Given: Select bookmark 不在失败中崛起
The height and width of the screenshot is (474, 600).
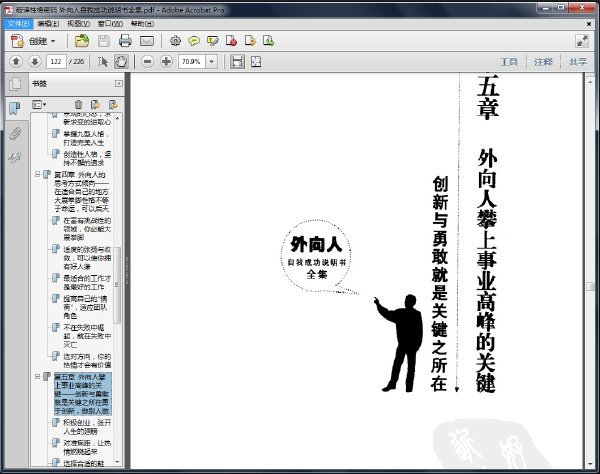Looking at the screenshot, I should click(x=87, y=336).
